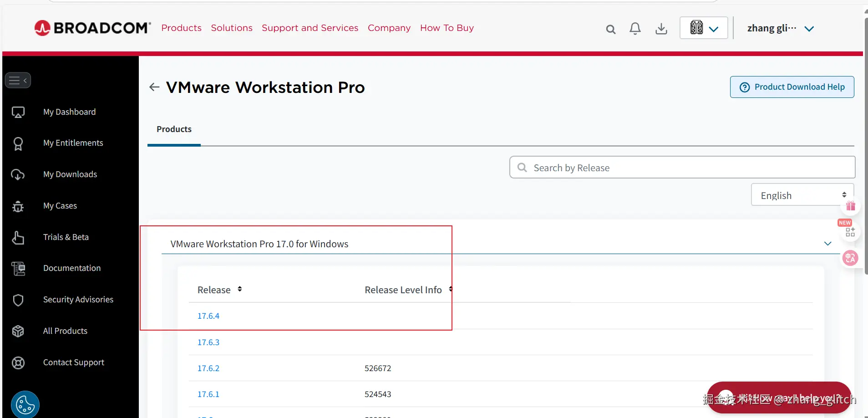
Task: Browse All Products
Action: [x=65, y=331]
